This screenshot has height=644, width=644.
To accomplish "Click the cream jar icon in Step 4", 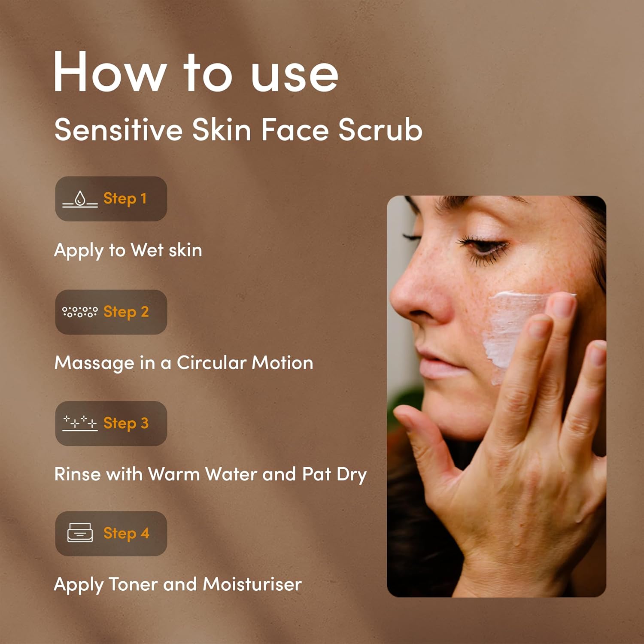I will click(x=80, y=533).
